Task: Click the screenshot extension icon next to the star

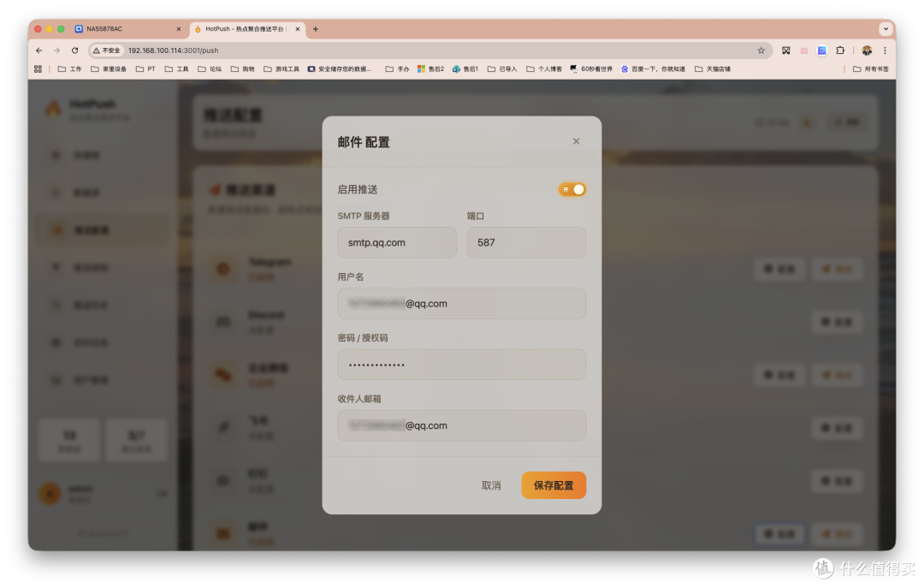Action: click(786, 50)
